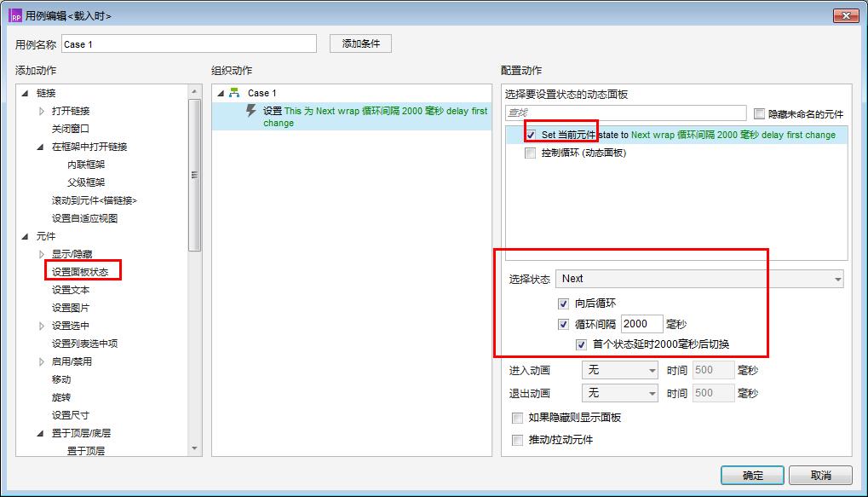This screenshot has width=868, height=497.
Task: Select the 内联框架 action
Action: click(x=86, y=165)
